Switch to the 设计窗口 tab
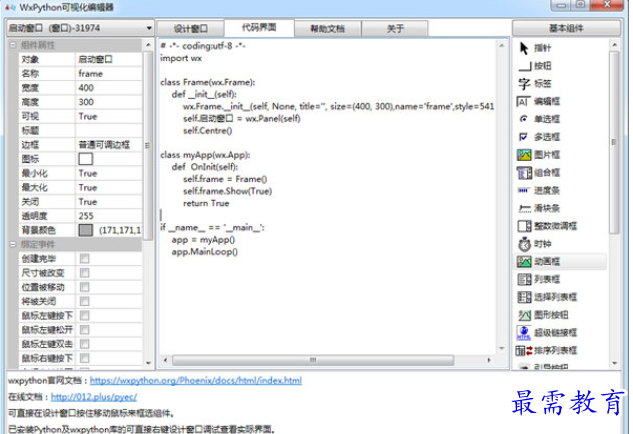 click(190, 29)
